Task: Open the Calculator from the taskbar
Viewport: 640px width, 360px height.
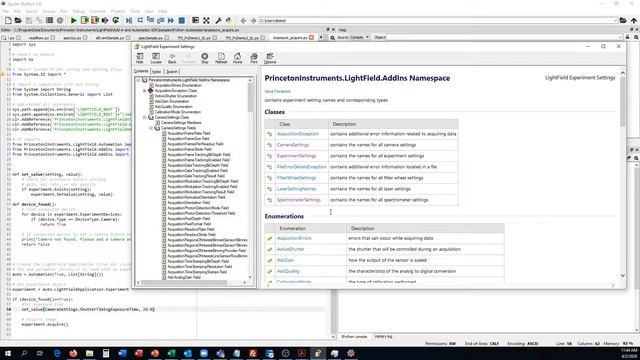Action: [x=106, y=353]
